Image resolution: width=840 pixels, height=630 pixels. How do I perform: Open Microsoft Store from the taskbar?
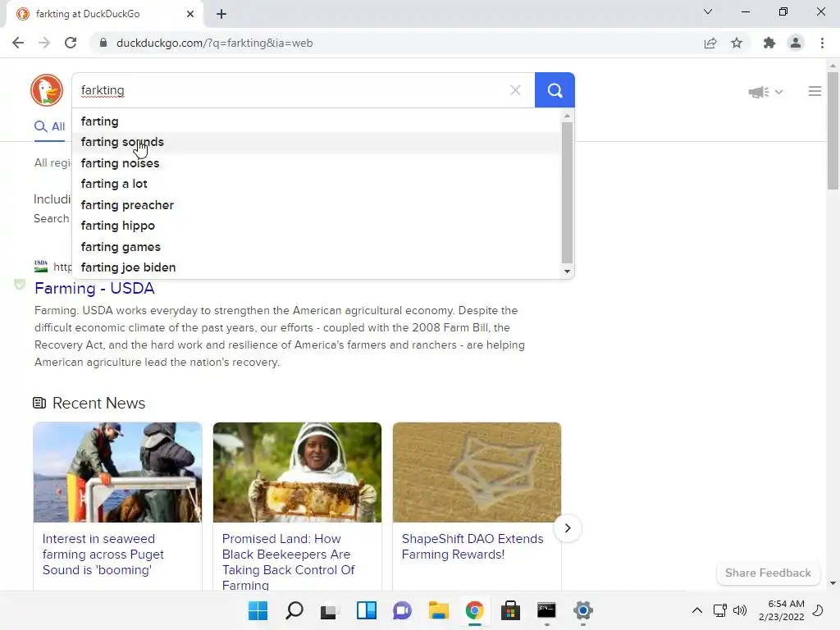(x=510, y=610)
